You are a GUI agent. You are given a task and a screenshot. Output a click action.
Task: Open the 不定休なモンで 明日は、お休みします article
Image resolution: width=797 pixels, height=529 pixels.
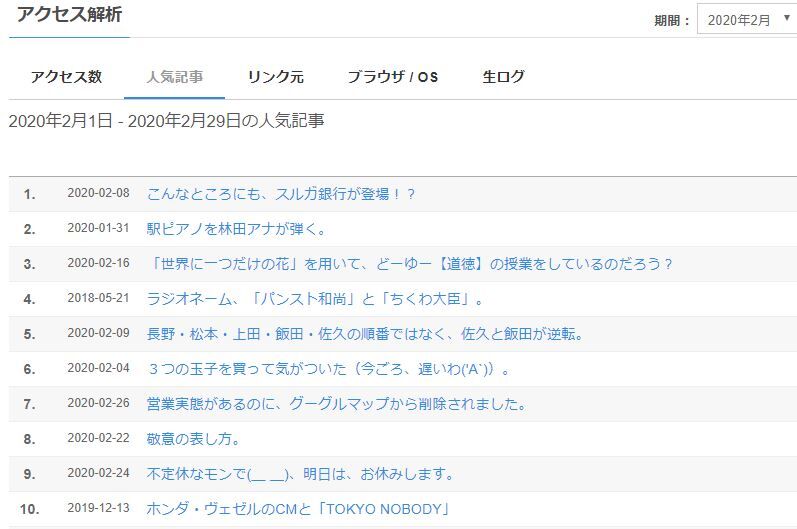(x=300, y=474)
